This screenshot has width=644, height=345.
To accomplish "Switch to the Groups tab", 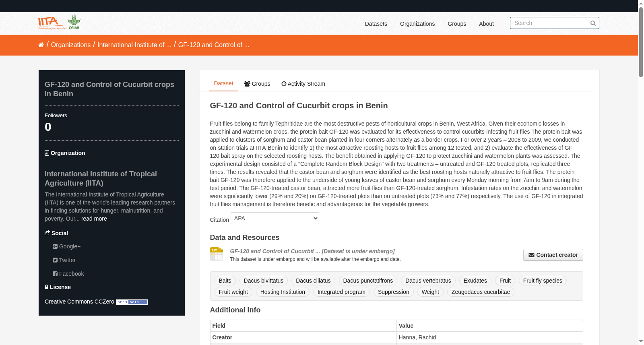I will pos(257,84).
